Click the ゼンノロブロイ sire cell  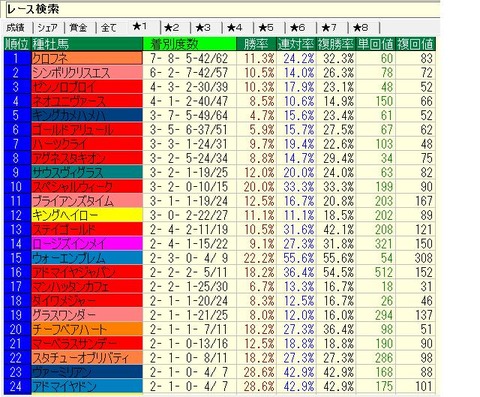coord(87,87)
